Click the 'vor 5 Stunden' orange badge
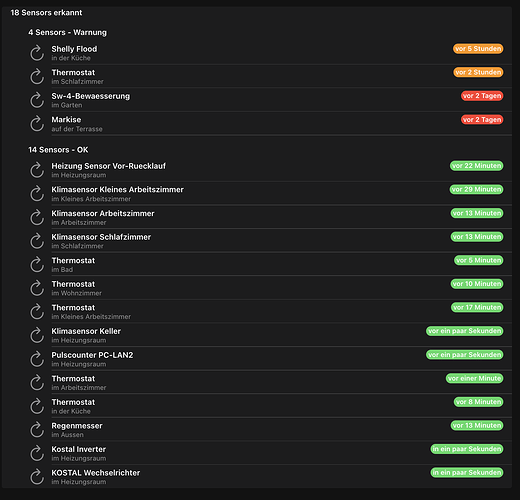 coord(478,49)
